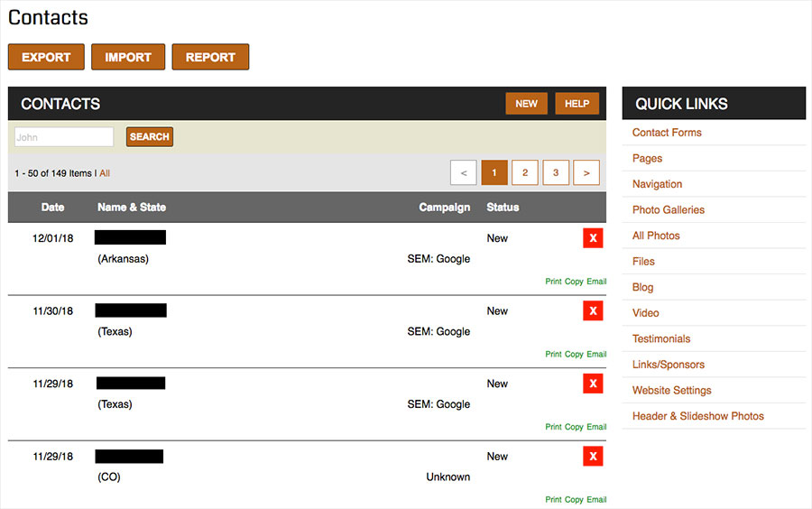
Task: Print the Arkansas contact
Action: [553, 282]
